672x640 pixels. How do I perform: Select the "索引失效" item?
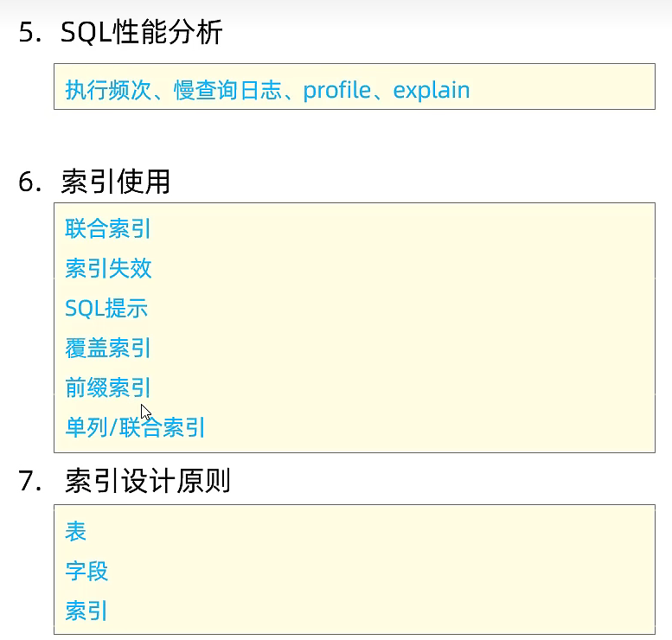(x=108, y=268)
